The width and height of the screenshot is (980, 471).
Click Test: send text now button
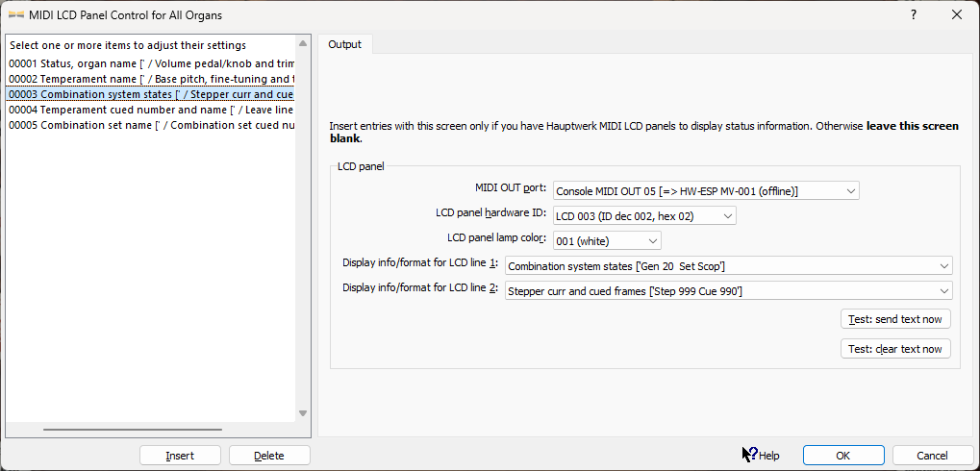coord(895,319)
